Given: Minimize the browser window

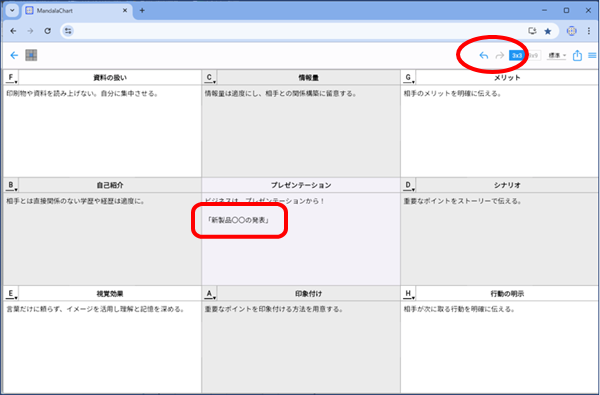Looking at the screenshot, I should click(x=545, y=11).
